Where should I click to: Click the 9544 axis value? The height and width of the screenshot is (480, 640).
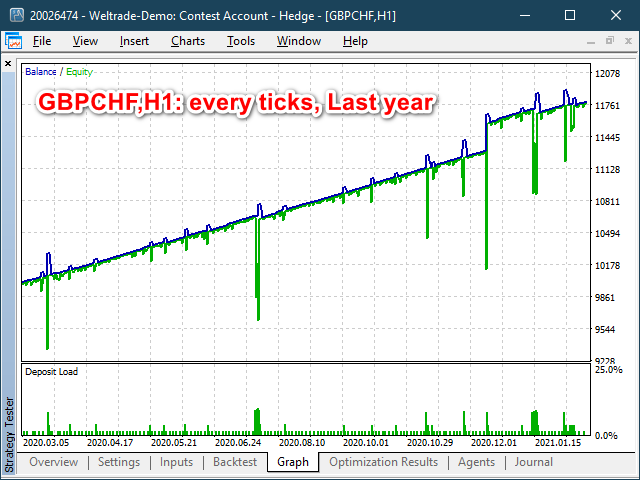[605, 329]
